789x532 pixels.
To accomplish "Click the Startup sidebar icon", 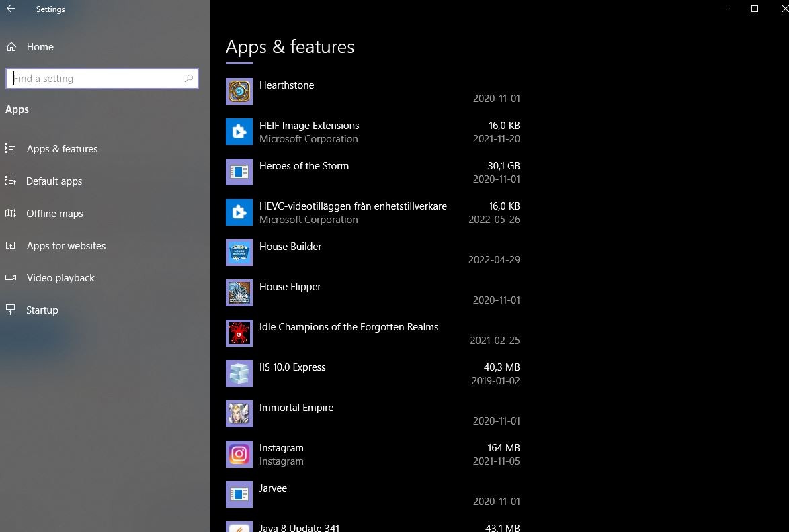I will (11, 310).
